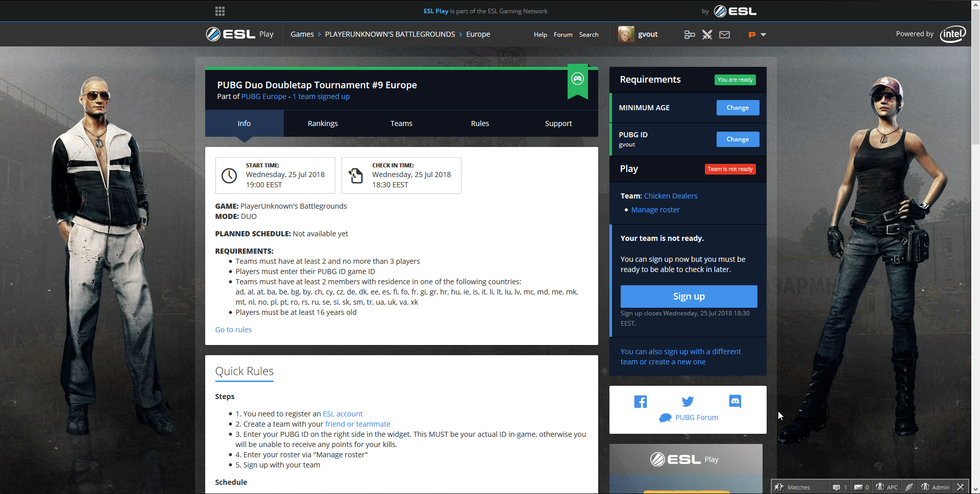Open the Go to rules link
The height and width of the screenshot is (494, 980).
233,330
